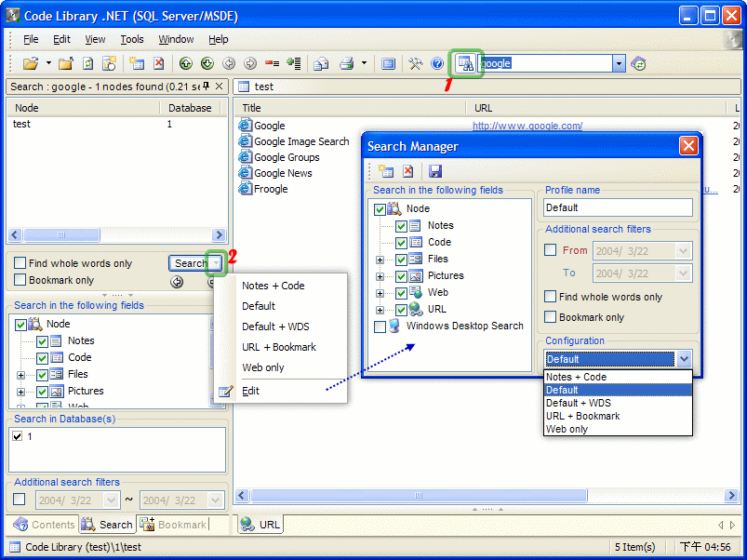Viewport: 747px width, 560px height.
Task: Click the mail/send toolbar icon
Action: point(321,63)
